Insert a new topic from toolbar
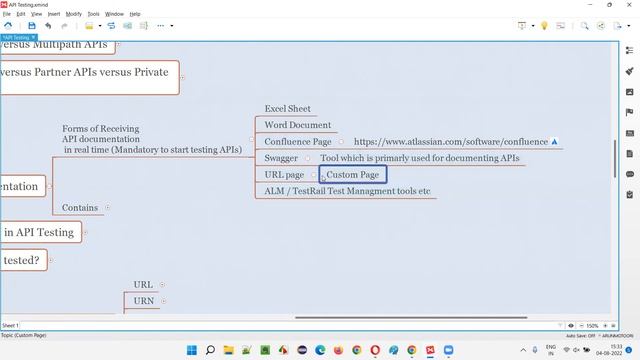 (89, 26)
